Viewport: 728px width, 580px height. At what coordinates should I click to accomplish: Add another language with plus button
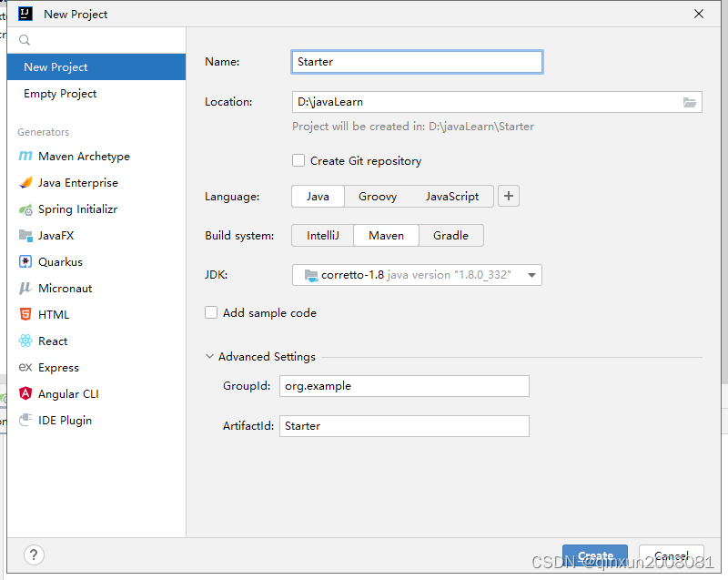pyautogui.click(x=509, y=196)
